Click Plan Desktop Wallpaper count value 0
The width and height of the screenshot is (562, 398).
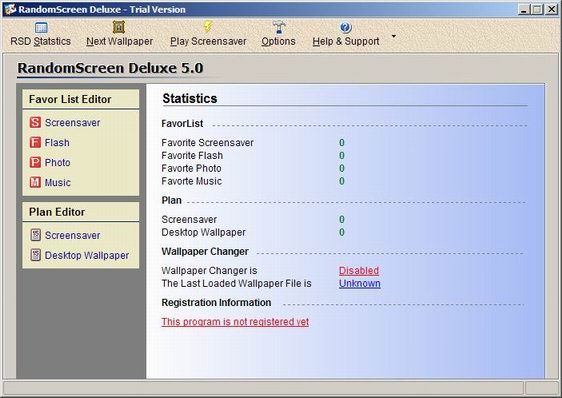(x=342, y=232)
